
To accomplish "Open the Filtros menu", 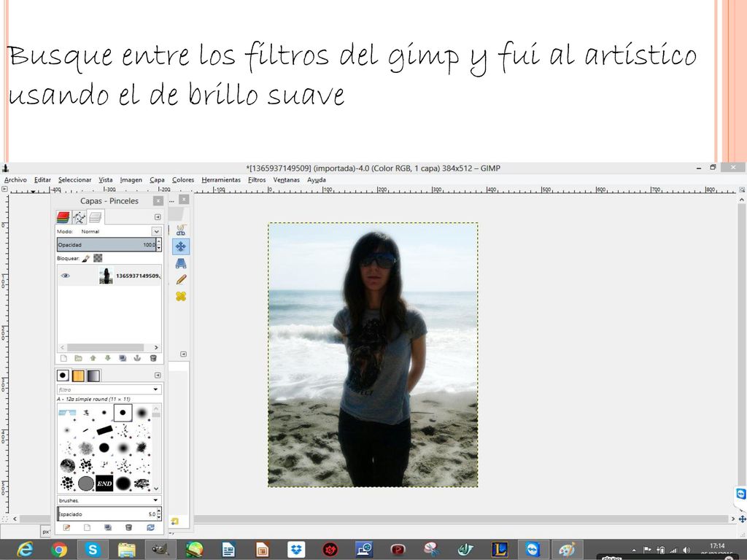I will [x=257, y=180].
